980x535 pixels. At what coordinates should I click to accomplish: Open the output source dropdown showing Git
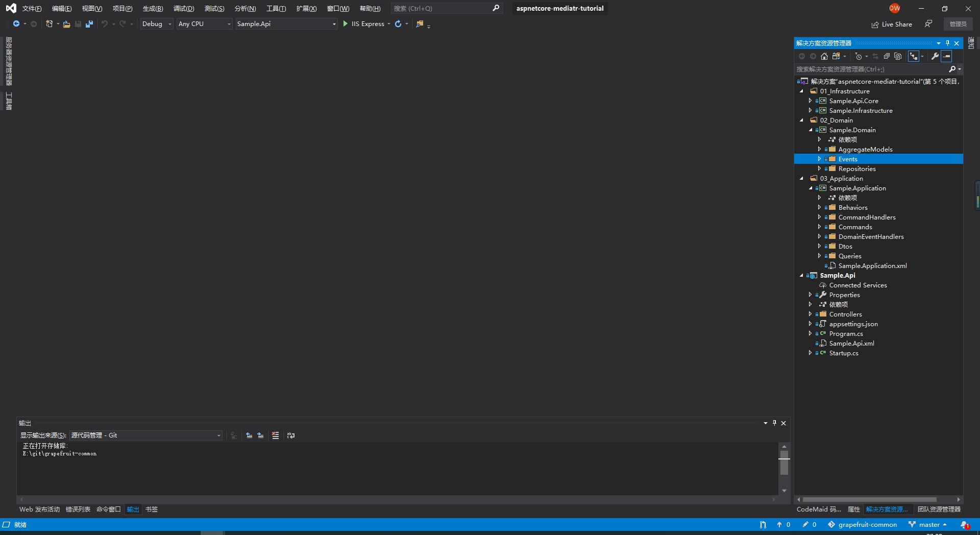click(x=146, y=435)
